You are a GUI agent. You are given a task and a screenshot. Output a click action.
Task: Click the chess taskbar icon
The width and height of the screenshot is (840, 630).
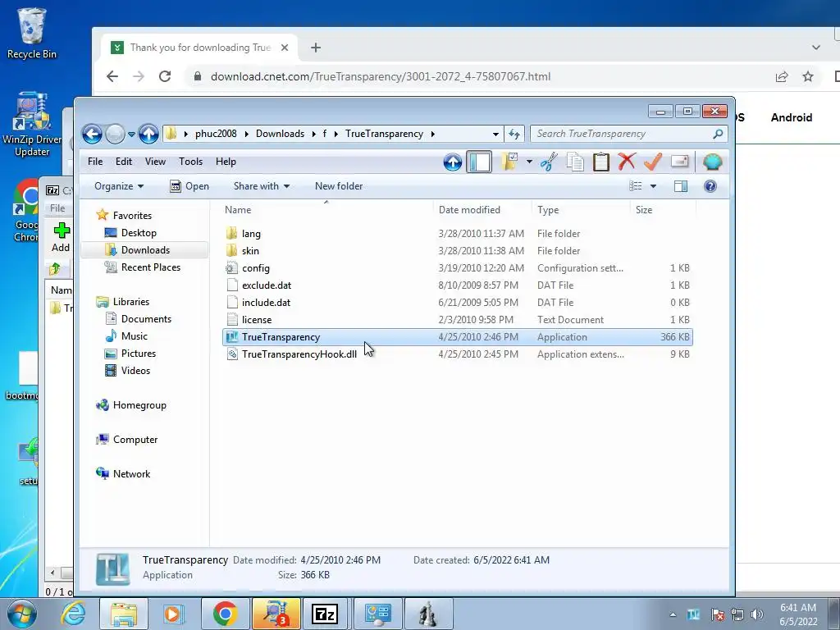tap(428, 614)
